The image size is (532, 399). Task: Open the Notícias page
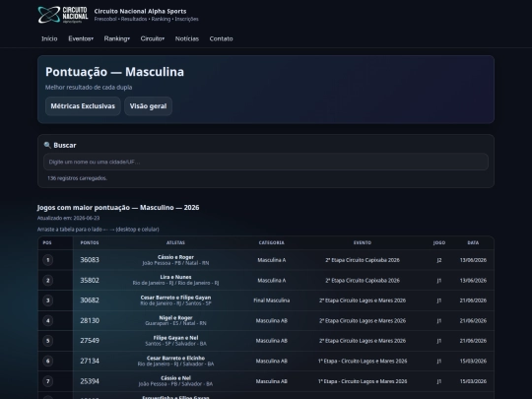[x=187, y=38]
